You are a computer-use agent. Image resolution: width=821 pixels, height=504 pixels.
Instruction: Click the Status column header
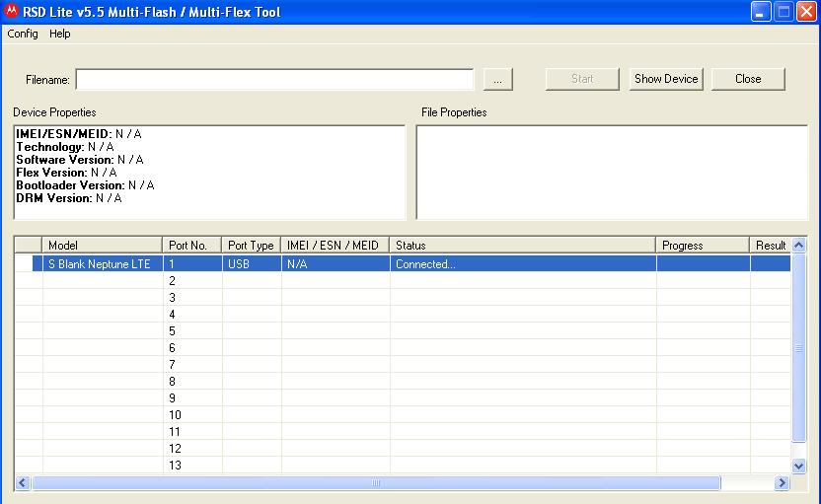pyautogui.click(x=523, y=245)
